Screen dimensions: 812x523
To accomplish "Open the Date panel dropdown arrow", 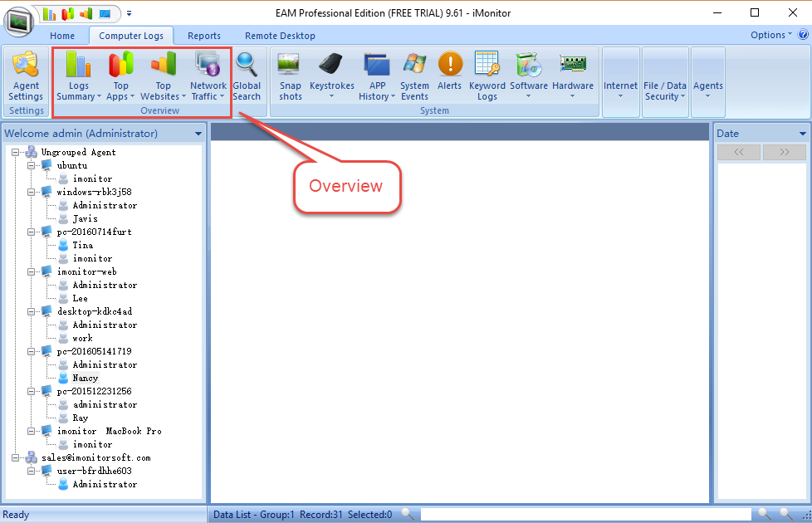I will 803,134.
